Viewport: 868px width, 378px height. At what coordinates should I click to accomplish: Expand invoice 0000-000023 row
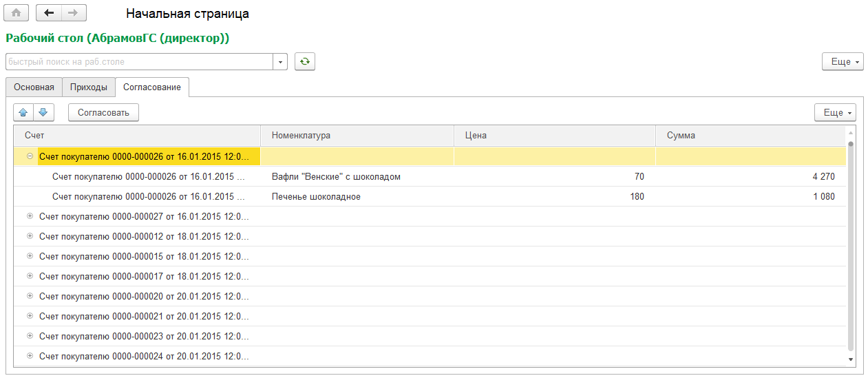point(30,336)
